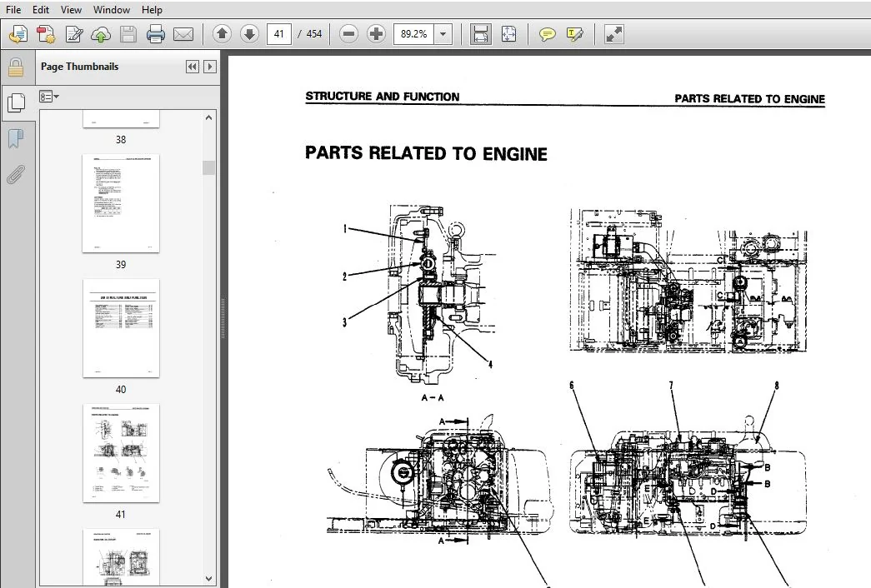Open the View menu
Screen dimensions: 871x588
pyautogui.click(x=71, y=10)
